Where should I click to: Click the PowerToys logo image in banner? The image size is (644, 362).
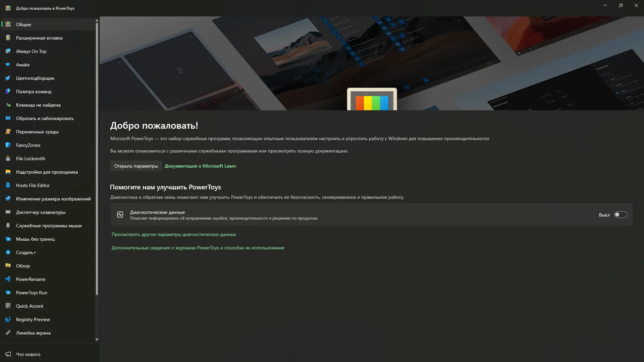point(372,100)
